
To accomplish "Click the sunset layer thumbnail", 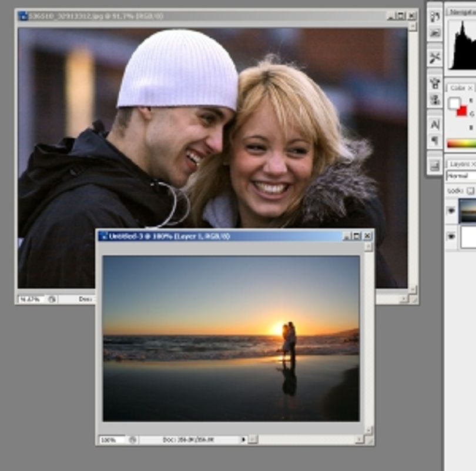I will coord(468,211).
